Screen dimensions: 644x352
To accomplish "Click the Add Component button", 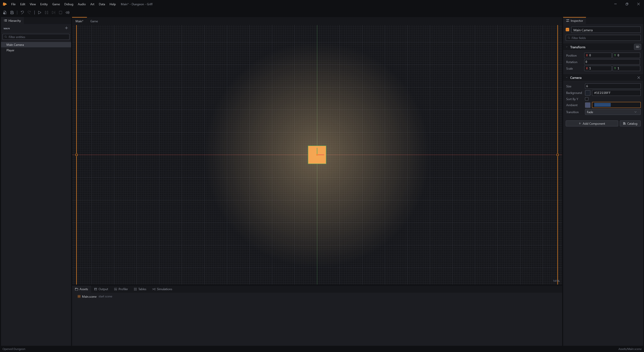I will point(592,124).
